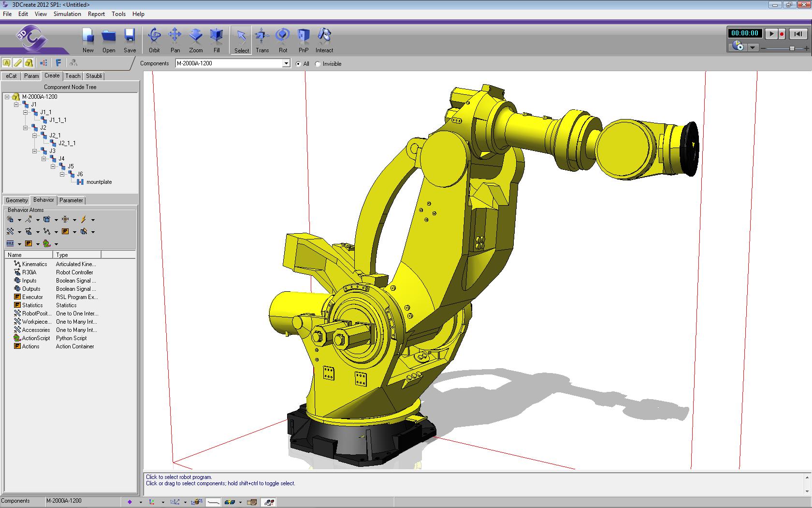This screenshot has height=508, width=812.
Task: Select the mountplate tree node
Action: pyautogui.click(x=99, y=182)
